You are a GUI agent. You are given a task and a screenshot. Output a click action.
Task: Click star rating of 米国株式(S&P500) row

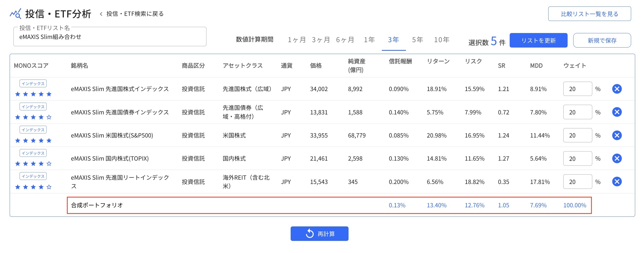(33, 140)
